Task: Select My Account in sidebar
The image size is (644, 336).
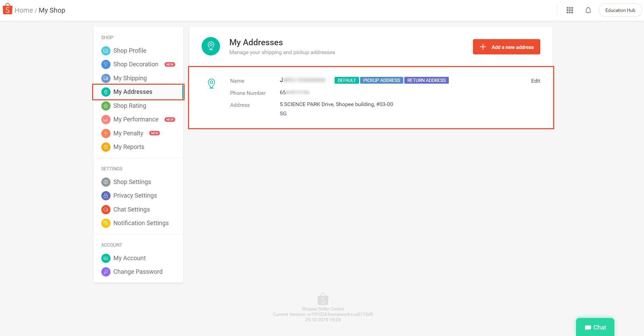Action: [129, 258]
